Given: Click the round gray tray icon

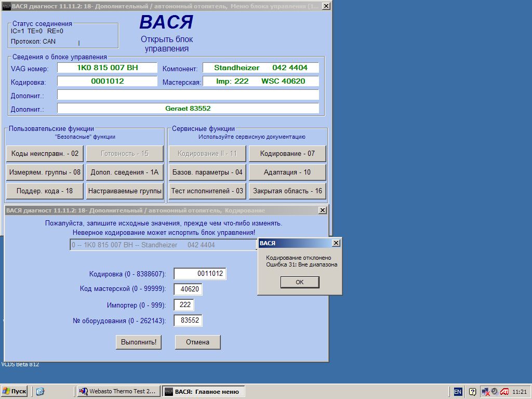Looking at the screenshot, I should 495,392.
